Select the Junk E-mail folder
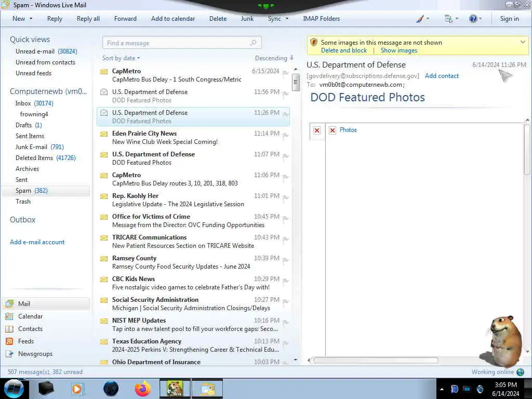Image resolution: width=532 pixels, height=399 pixels. (x=39, y=147)
